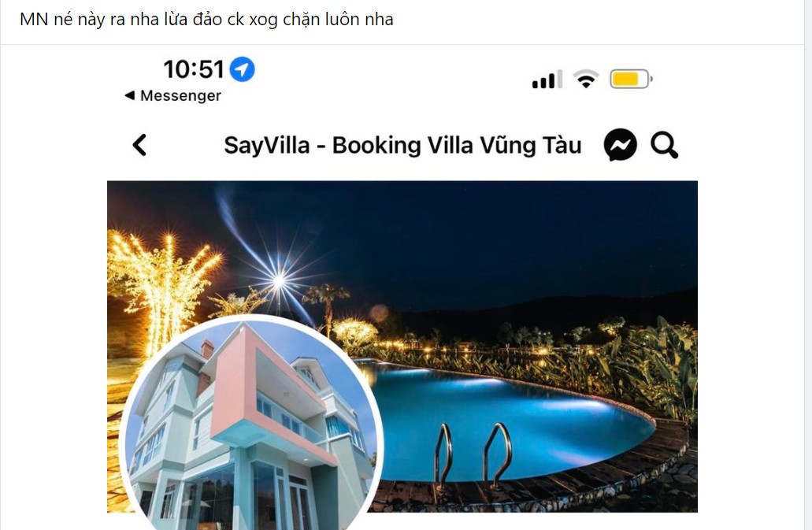Click the cellular signal bars icon
The height and width of the screenshot is (530, 812).
[547, 80]
